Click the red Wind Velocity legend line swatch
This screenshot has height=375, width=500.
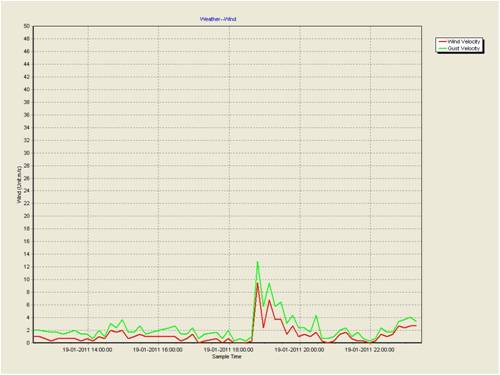pos(442,42)
